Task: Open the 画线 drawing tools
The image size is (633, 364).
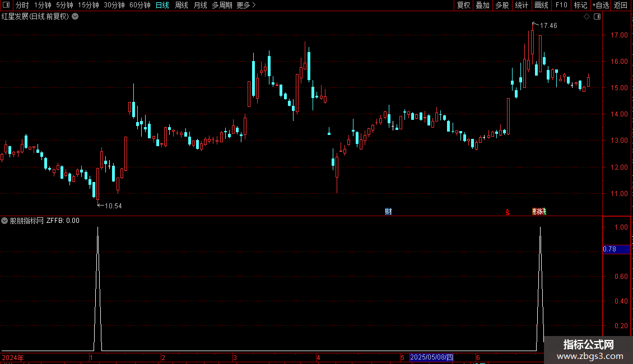Action: tap(541, 5)
